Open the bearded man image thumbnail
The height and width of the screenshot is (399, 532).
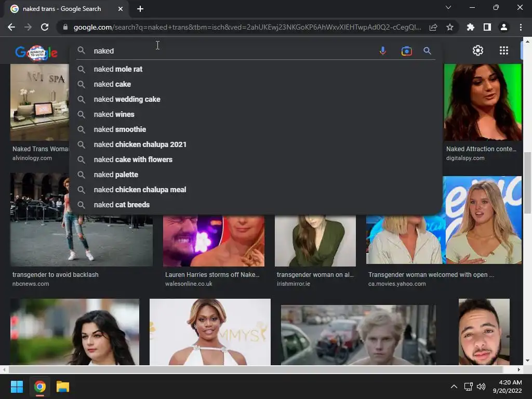tap(484, 332)
